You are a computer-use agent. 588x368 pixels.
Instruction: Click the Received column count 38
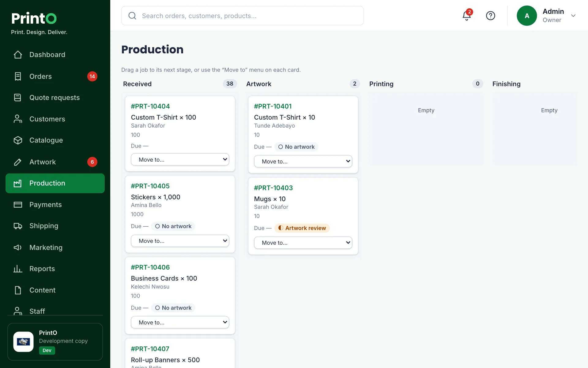pos(230,84)
